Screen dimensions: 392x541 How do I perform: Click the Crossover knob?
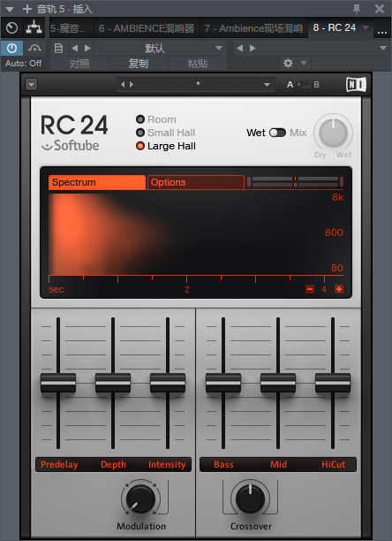pyautogui.click(x=251, y=499)
